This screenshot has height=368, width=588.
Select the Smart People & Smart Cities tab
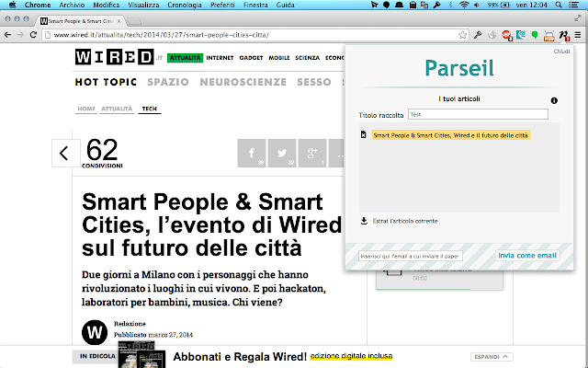click(x=80, y=21)
